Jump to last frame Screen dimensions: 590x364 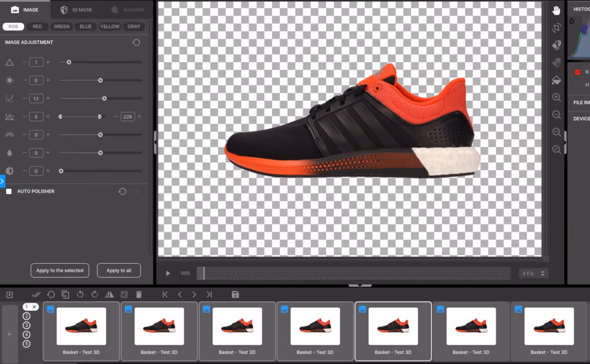[x=209, y=294]
